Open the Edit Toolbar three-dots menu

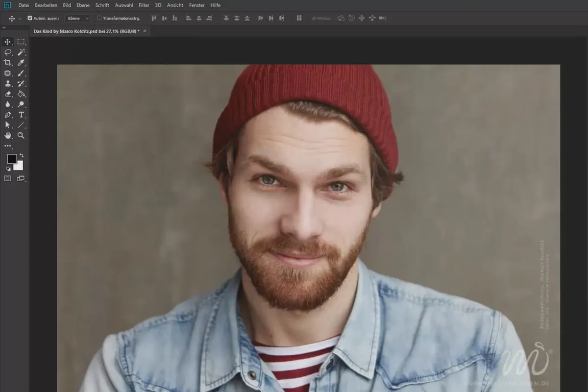[x=8, y=146]
